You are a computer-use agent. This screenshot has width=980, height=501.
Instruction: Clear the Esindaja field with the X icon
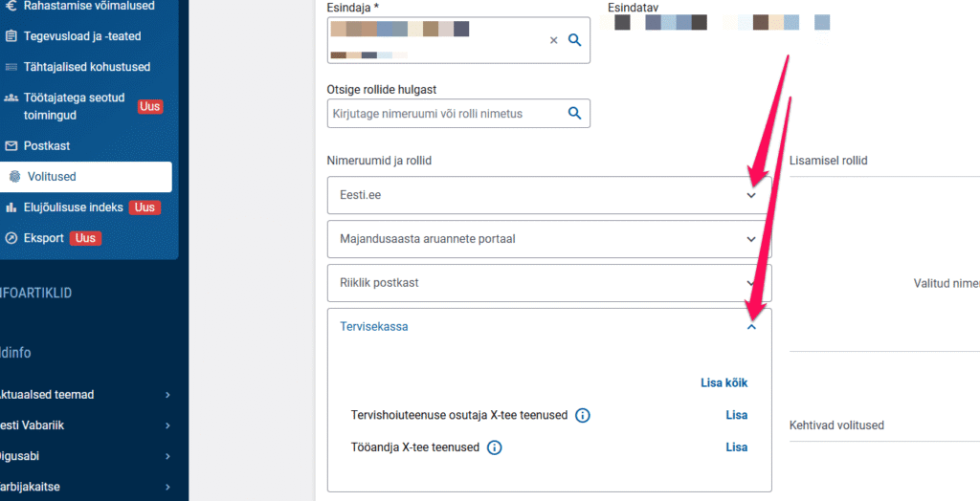553,40
